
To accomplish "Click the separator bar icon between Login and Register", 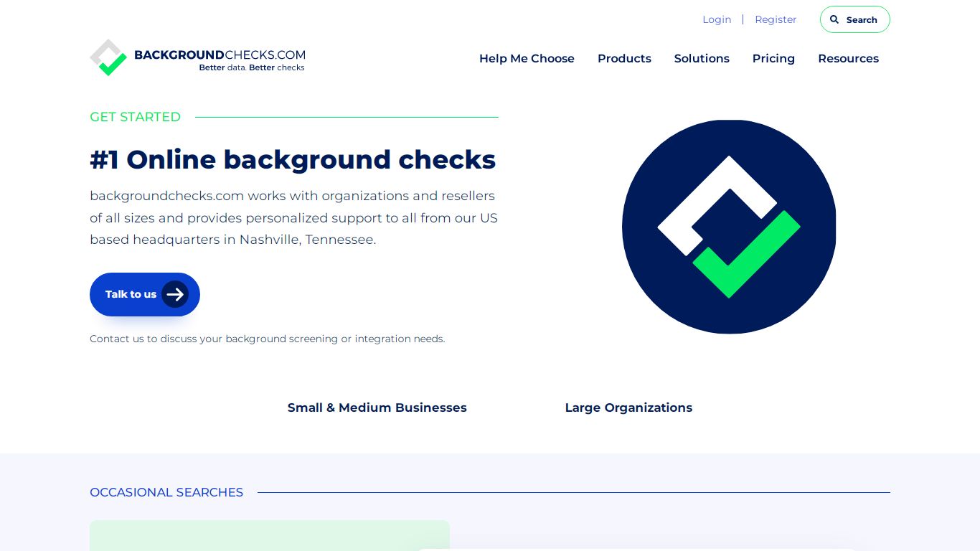I will pos(743,19).
